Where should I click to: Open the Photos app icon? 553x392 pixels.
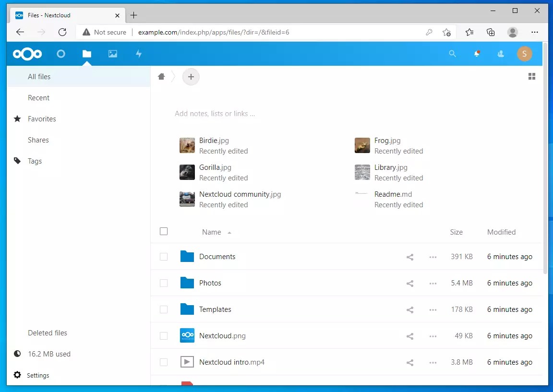click(113, 54)
